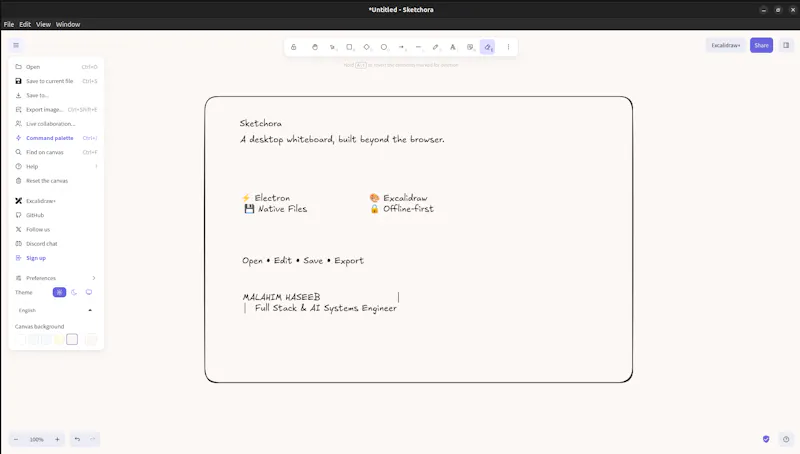Zoom out with the minus button
Viewport: 800px width, 454px height.
16,439
